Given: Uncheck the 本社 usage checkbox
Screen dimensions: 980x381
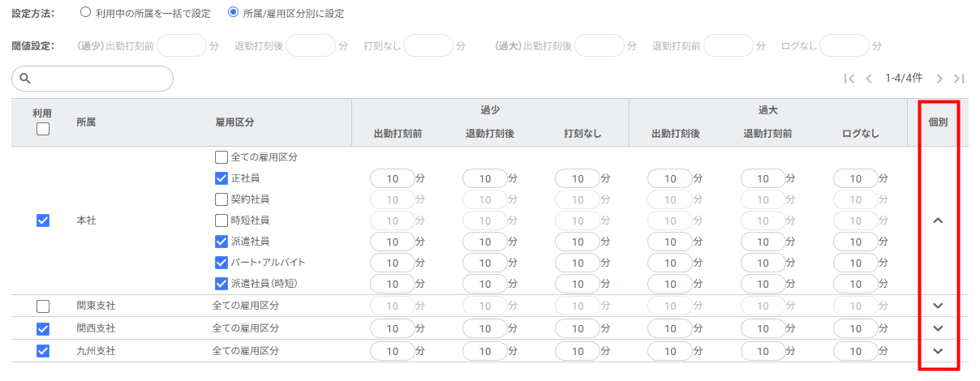Looking at the screenshot, I should 43,220.
